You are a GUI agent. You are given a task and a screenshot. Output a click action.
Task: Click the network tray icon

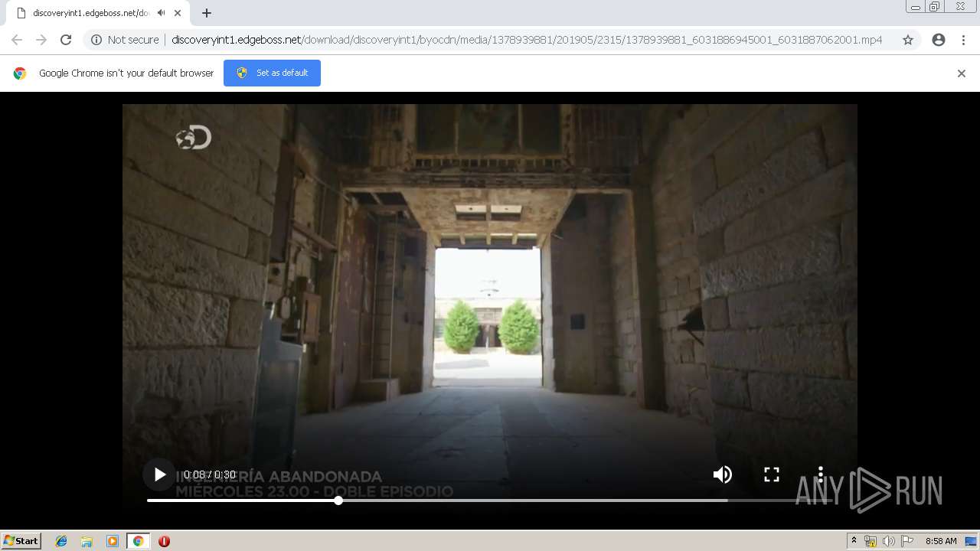pyautogui.click(x=871, y=541)
